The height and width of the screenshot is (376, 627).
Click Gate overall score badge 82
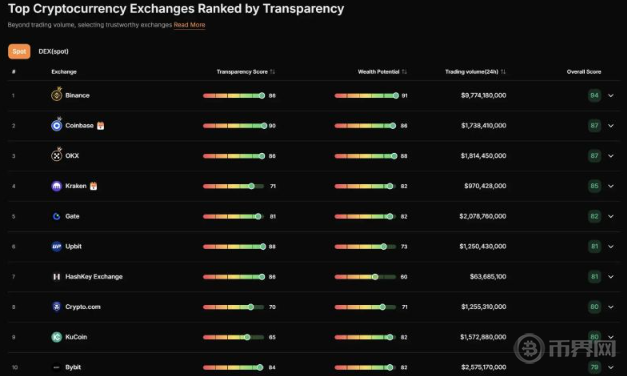(x=594, y=216)
